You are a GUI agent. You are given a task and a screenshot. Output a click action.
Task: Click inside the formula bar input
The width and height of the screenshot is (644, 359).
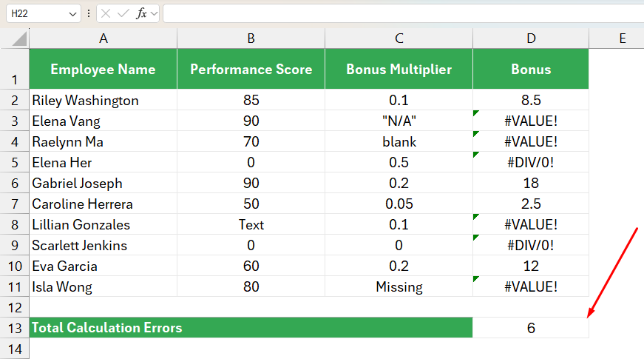pos(403,13)
